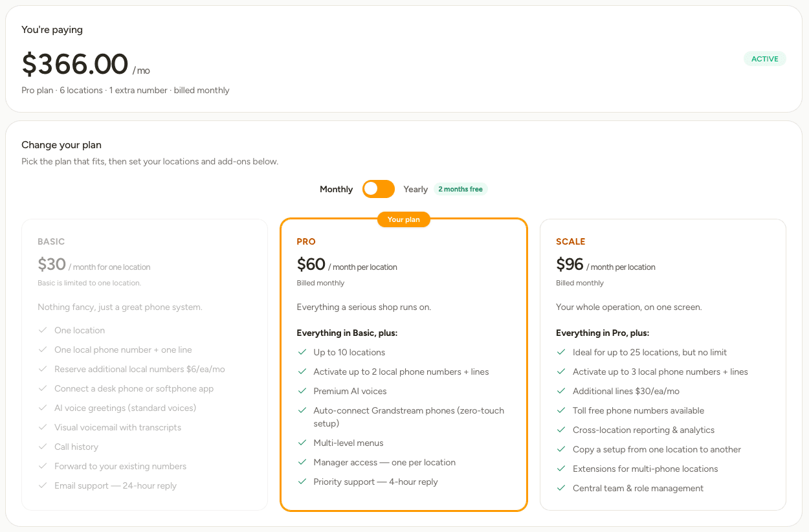Screen dimensions: 809x532
Task: Click checkmark next to Call history
Action: point(43,447)
